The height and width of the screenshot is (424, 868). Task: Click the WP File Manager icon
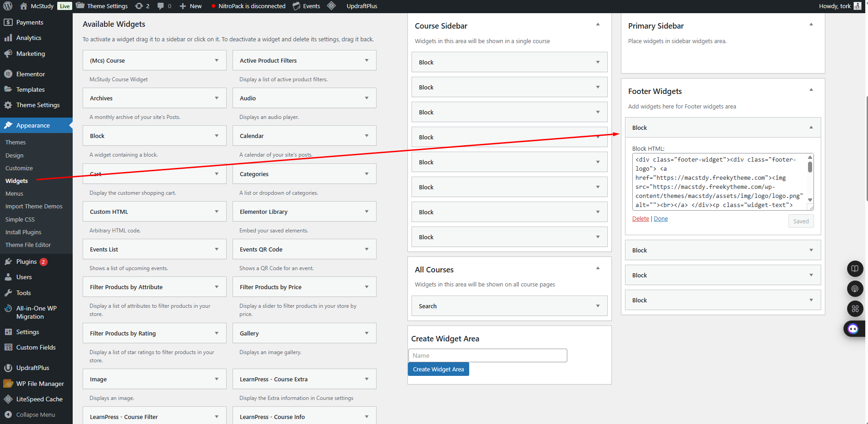[x=8, y=384]
